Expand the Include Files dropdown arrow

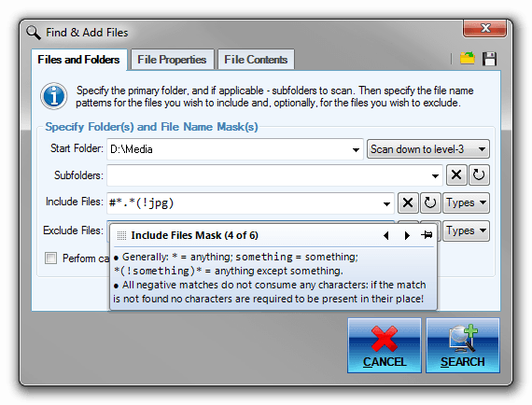coord(386,203)
